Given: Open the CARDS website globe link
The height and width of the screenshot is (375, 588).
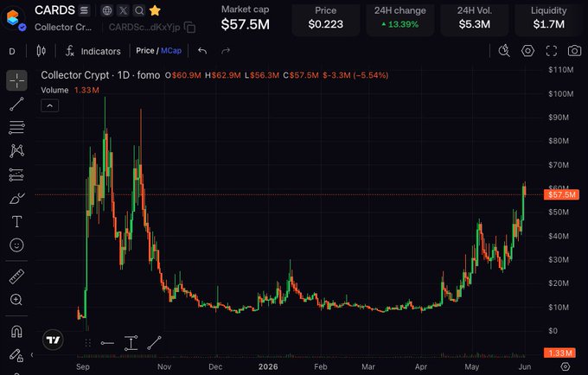Looking at the screenshot, I should tap(107, 10).
